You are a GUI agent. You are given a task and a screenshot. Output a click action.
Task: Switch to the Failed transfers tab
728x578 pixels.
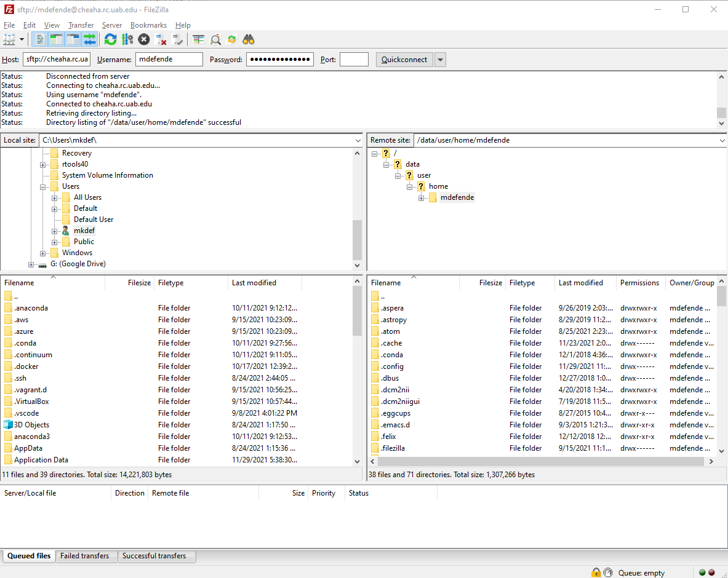[x=85, y=556]
